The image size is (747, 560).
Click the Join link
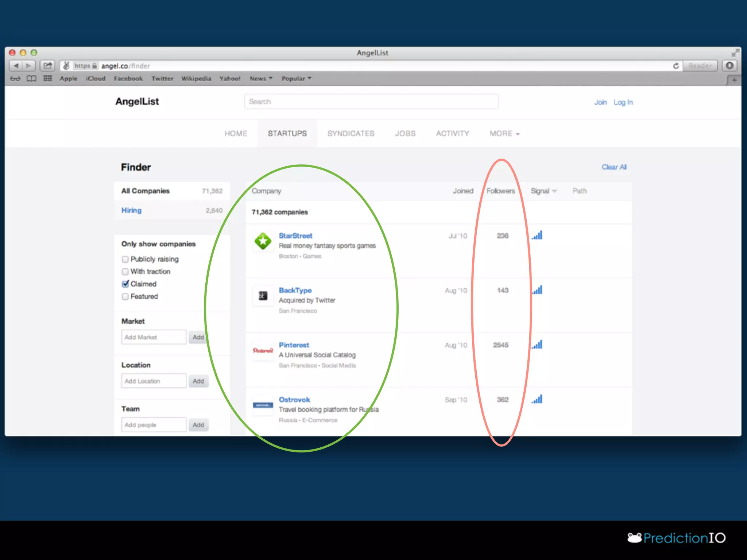600,102
